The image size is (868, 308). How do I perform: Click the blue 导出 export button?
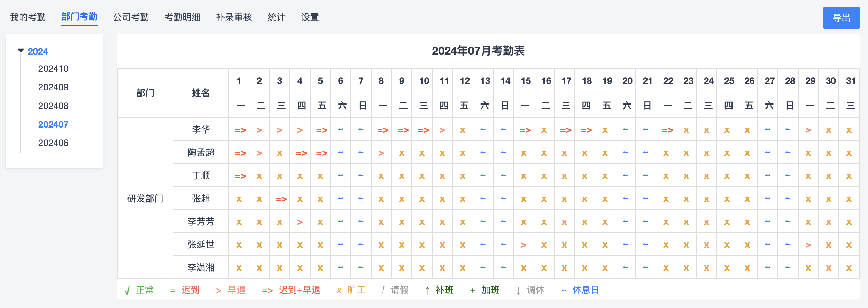click(x=841, y=18)
